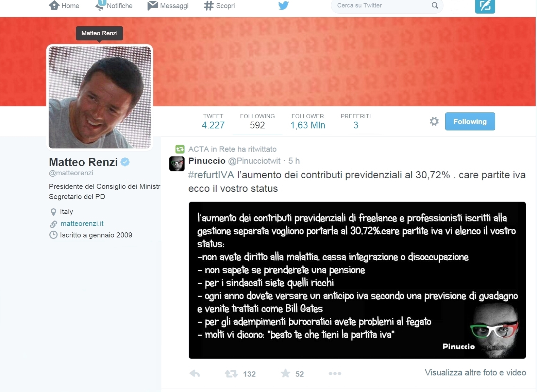Favorite the tweet with the star icon
537x392 pixels.
pos(285,373)
